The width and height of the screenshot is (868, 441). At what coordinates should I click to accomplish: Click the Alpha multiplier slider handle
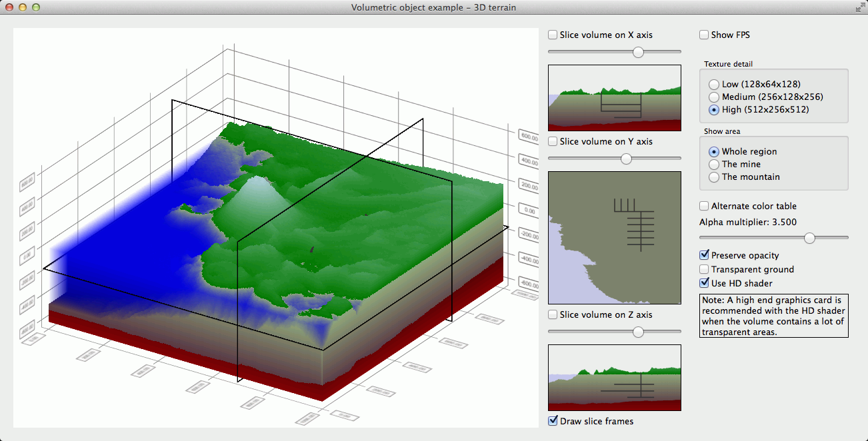(809, 237)
